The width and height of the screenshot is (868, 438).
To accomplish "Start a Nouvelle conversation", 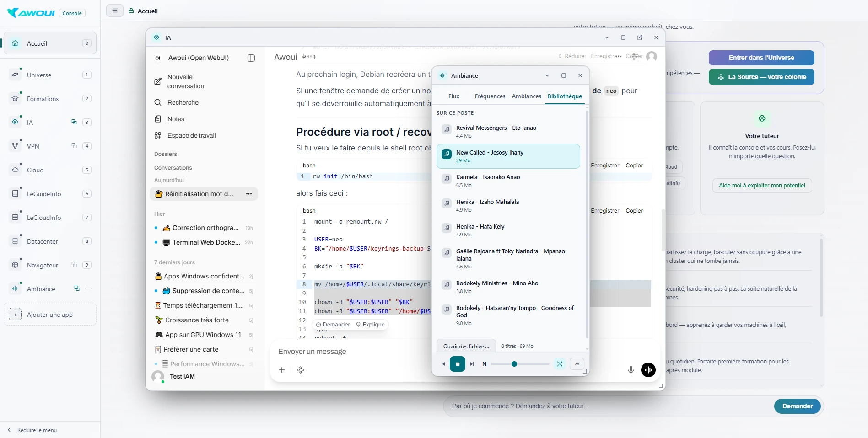I will coord(204,81).
